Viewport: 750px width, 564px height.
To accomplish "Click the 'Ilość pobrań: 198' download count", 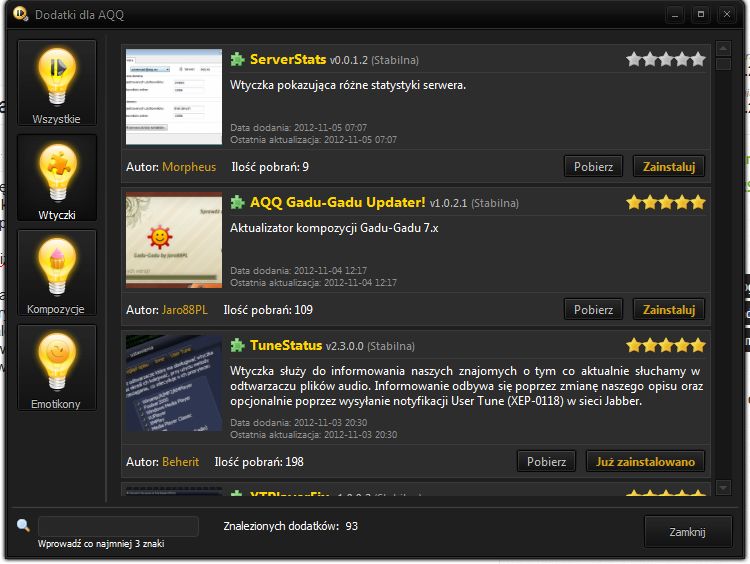I will click(x=259, y=462).
